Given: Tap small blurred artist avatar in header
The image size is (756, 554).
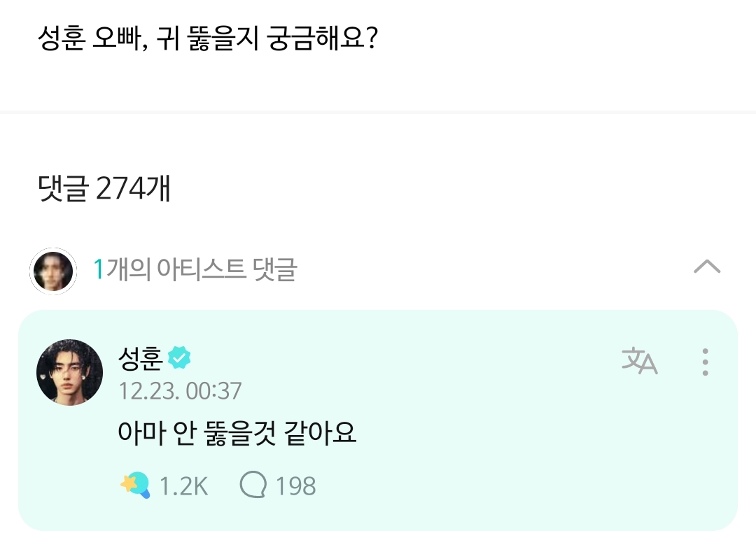Looking at the screenshot, I should tap(53, 271).
